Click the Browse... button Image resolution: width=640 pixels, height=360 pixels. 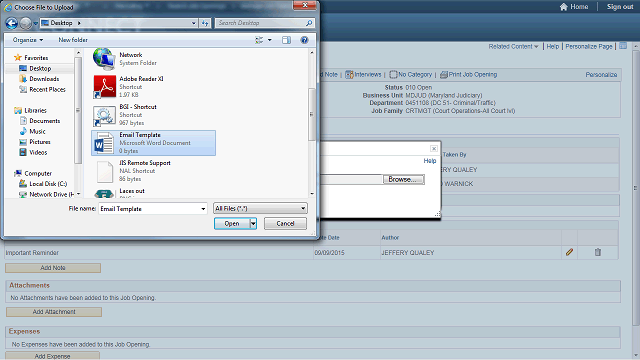click(x=404, y=180)
